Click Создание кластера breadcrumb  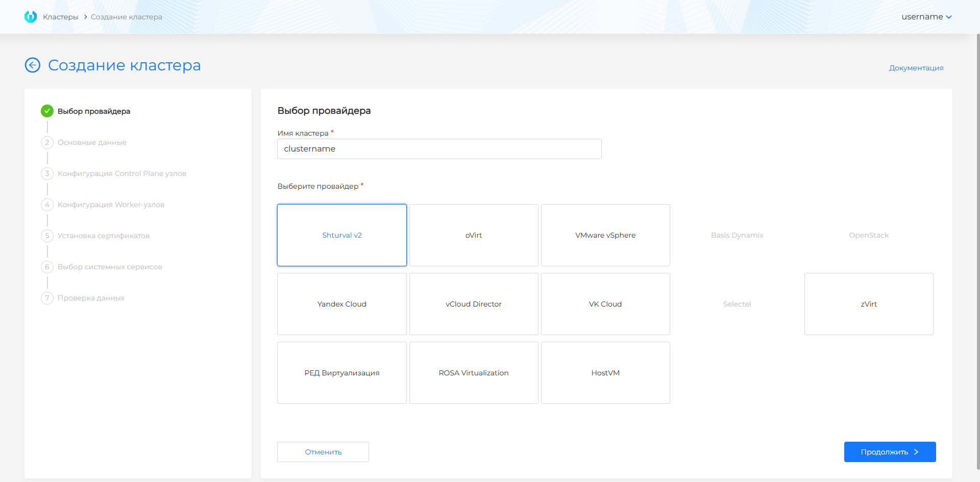(127, 17)
